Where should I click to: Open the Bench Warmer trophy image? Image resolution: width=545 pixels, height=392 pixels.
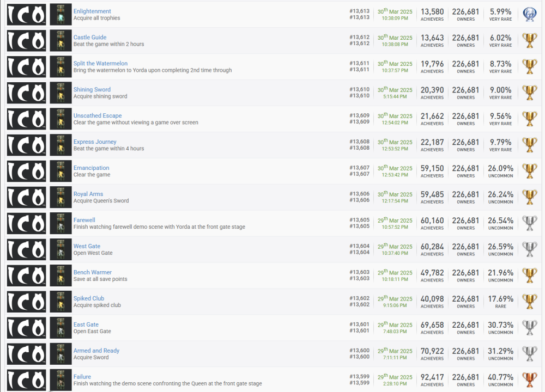pyautogui.click(x=60, y=275)
